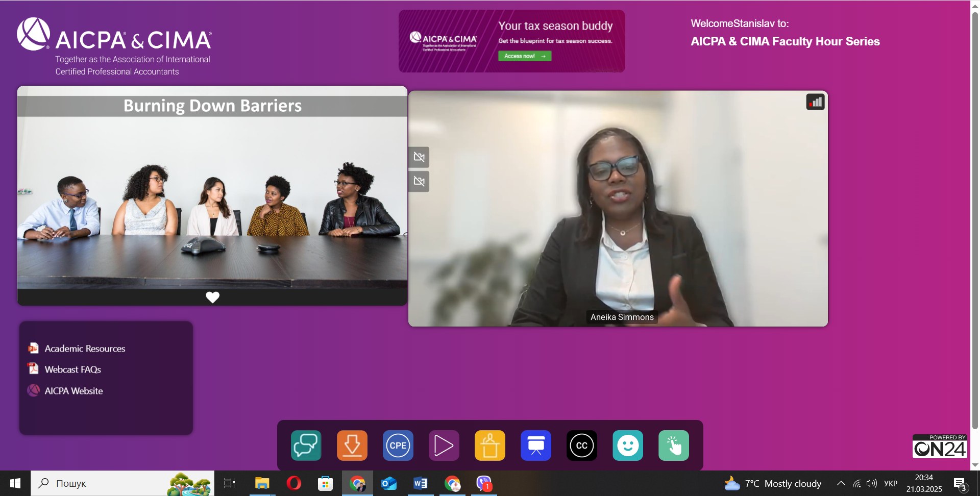Open the AICPA Website link
980x496 pixels.
[x=73, y=391]
